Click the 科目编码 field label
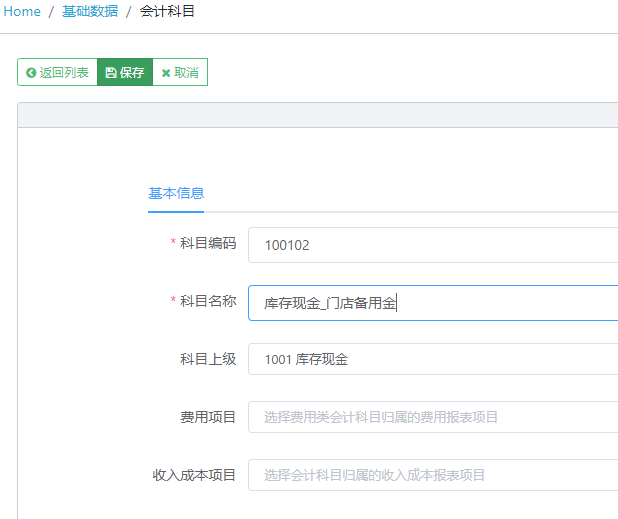Viewport: 618px width, 519px height. point(208,243)
